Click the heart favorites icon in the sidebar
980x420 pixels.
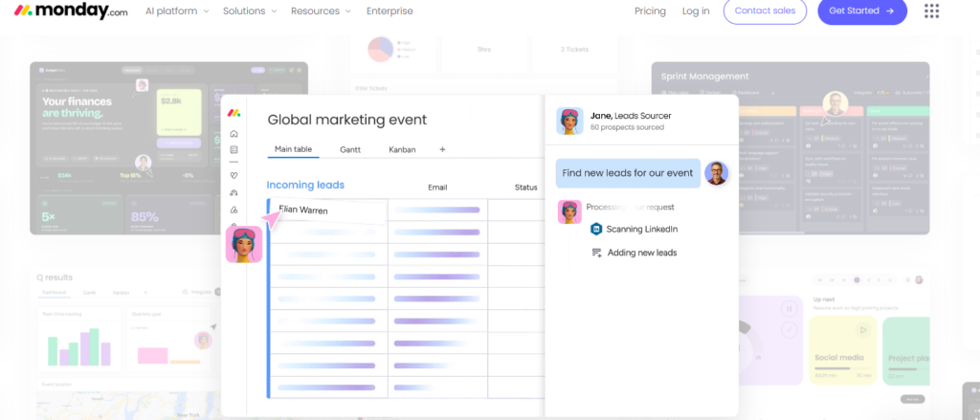[234, 176]
